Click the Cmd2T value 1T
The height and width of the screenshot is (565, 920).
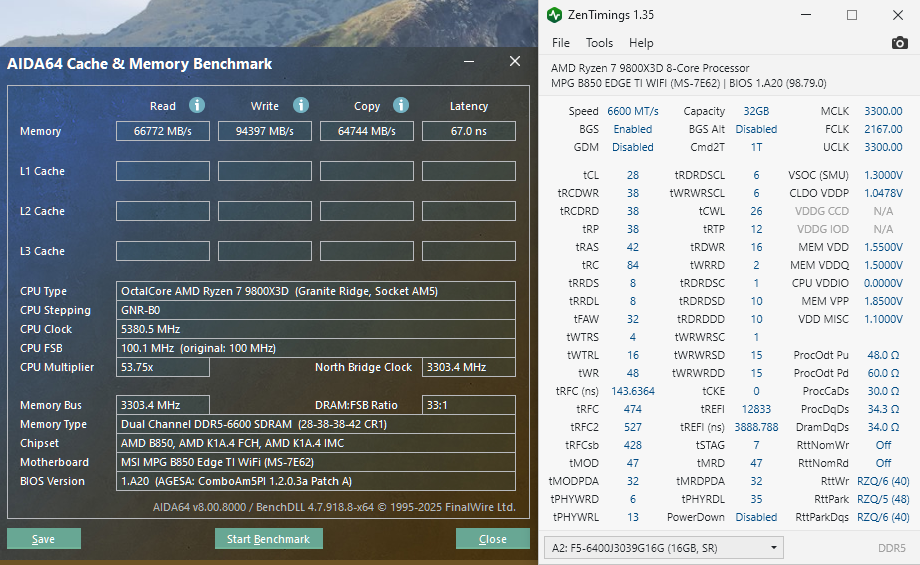[756, 147]
